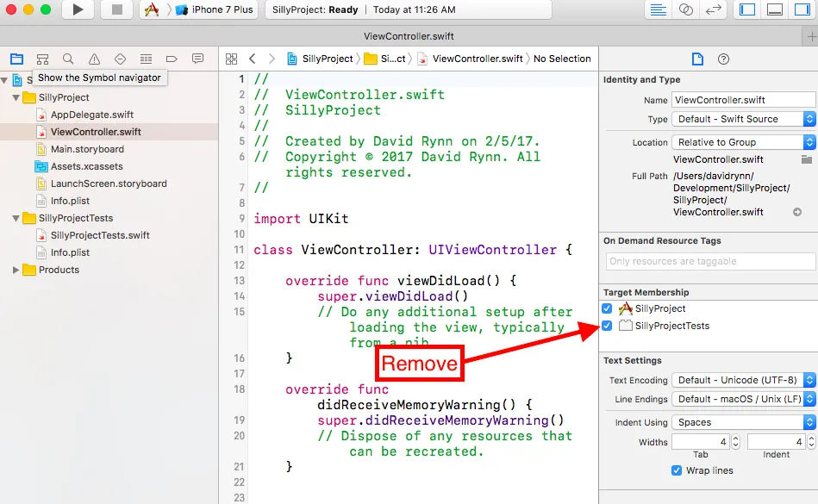
Task: Collapse the SillyProject group
Action: click(16, 97)
